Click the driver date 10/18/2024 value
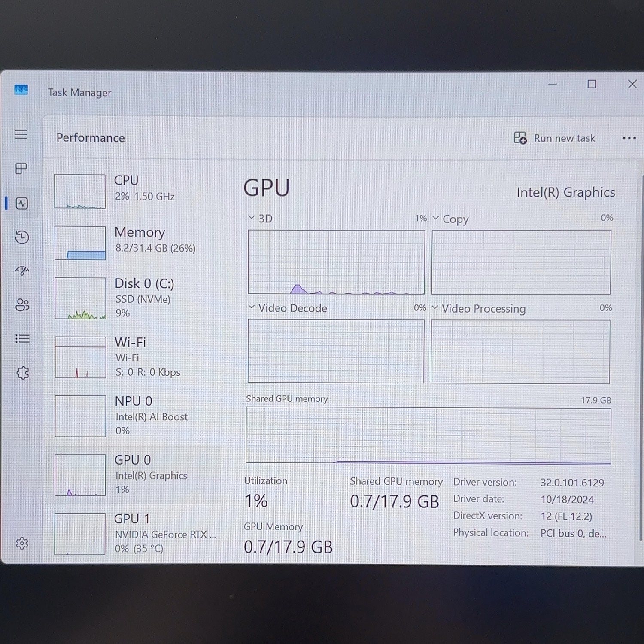 (x=567, y=500)
